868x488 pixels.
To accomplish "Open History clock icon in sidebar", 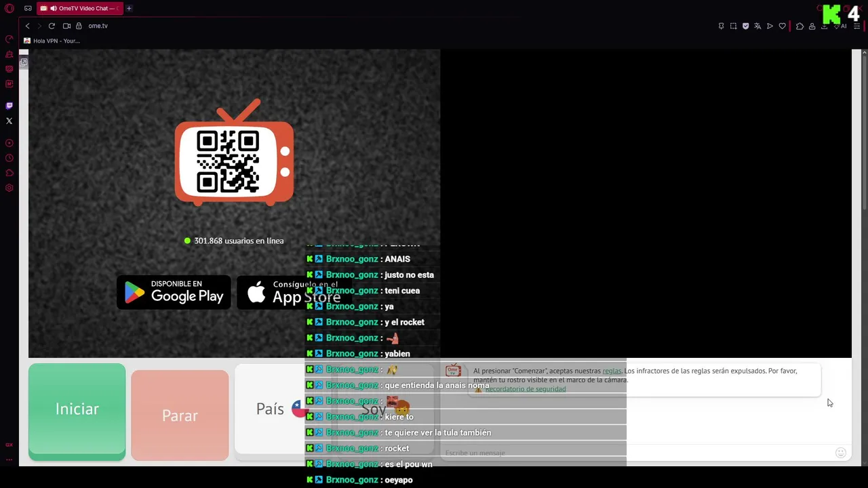I will tap(9, 158).
